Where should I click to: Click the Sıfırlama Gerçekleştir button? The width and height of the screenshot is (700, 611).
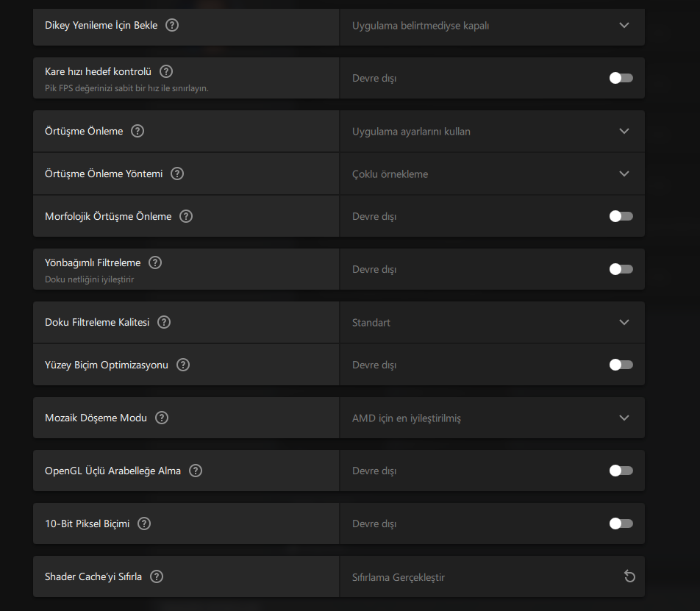[x=399, y=577]
